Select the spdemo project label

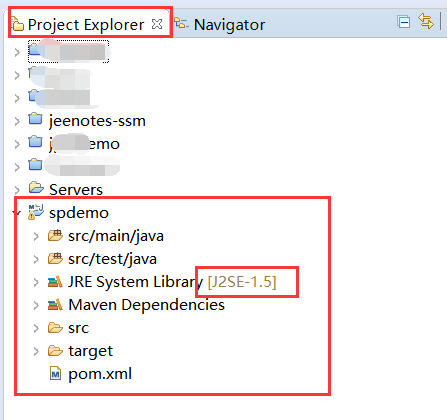coord(79,213)
